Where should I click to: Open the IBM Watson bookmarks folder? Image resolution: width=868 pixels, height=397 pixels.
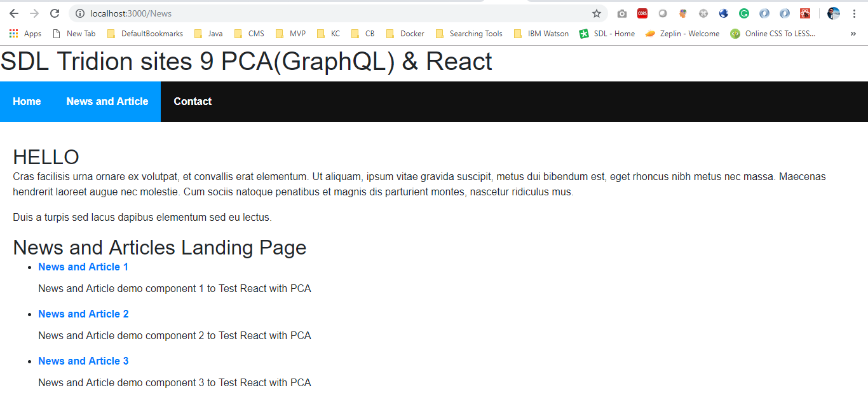[x=541, y=34]
